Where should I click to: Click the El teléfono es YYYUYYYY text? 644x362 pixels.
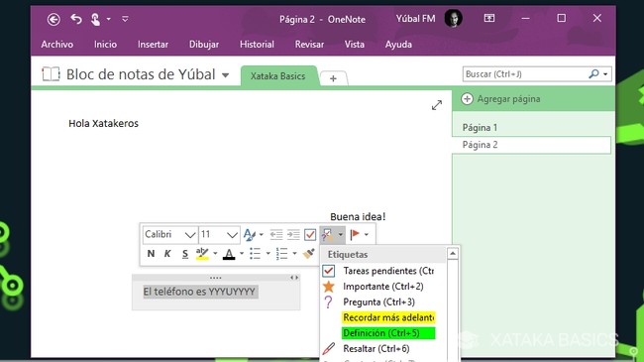coord(199,292)
